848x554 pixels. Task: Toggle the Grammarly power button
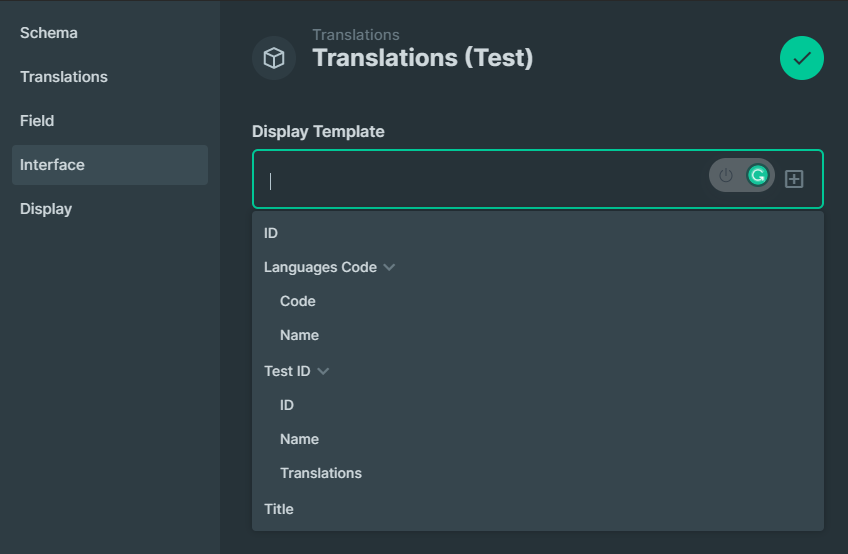tap(726, 175)
